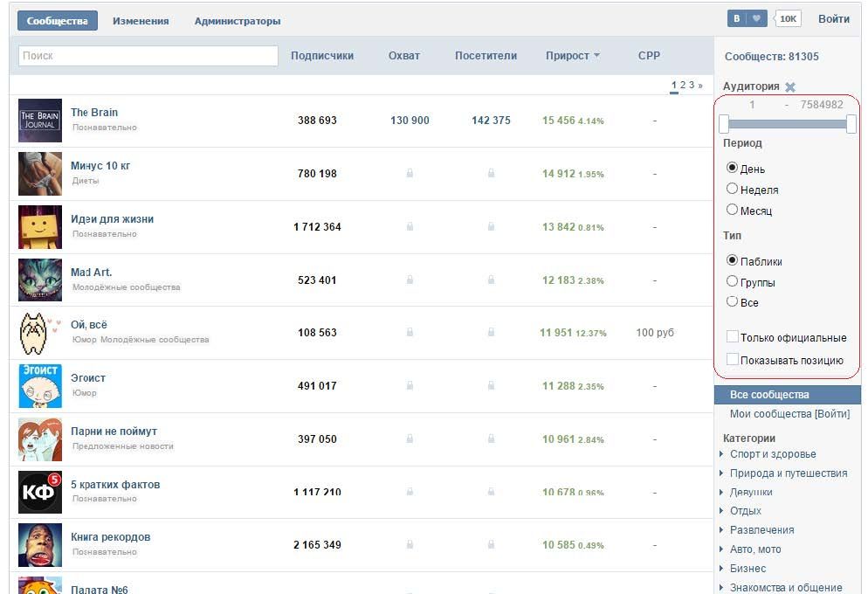Click the Посетители lock icon for Эгоист
868x594 pixels.
[491, 385]
